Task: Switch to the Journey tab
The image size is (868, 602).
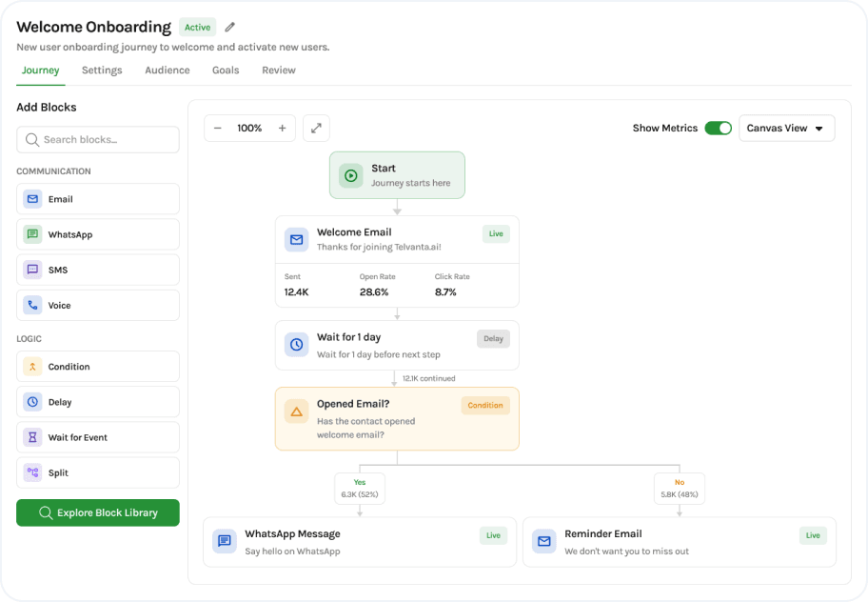Action: 40,70
